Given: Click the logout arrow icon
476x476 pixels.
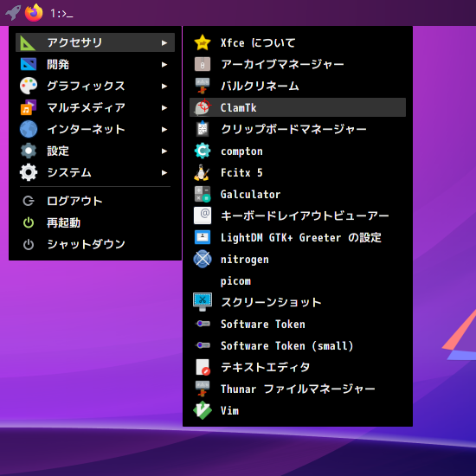Looking at the screenshot, I should pos(29,201).
